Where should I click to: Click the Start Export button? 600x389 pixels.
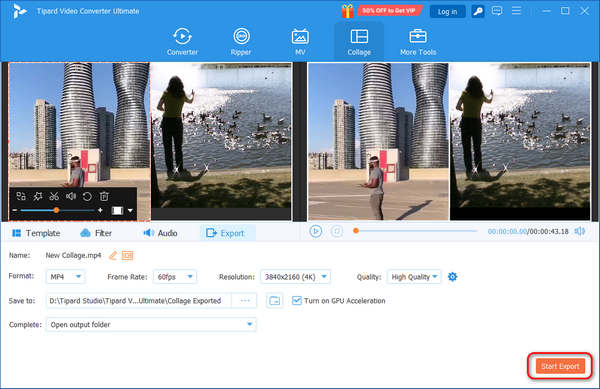(560, 366)
